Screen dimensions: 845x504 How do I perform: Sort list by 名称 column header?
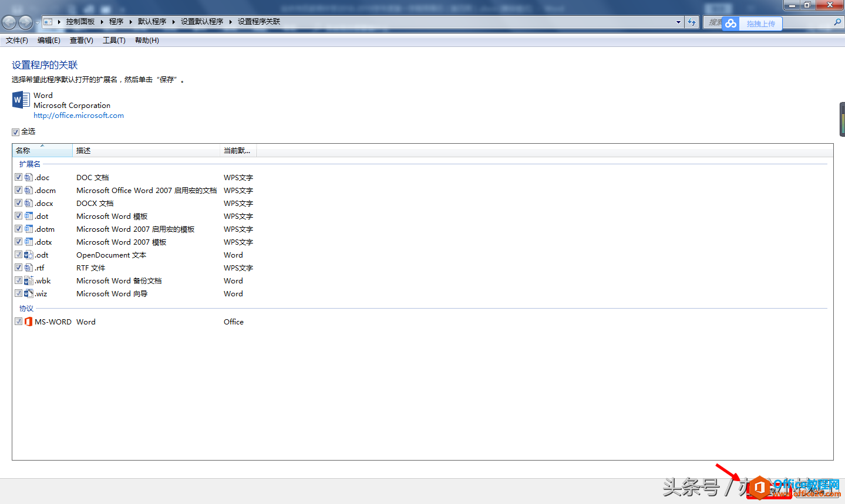tap(42, 151)
